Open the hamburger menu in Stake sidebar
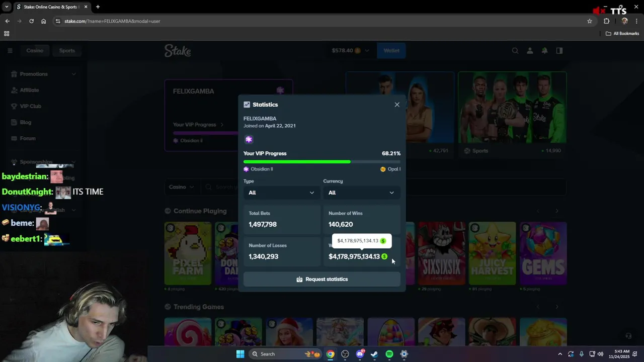The height and width of the screenshot is (362, 644). coord(10,50)
